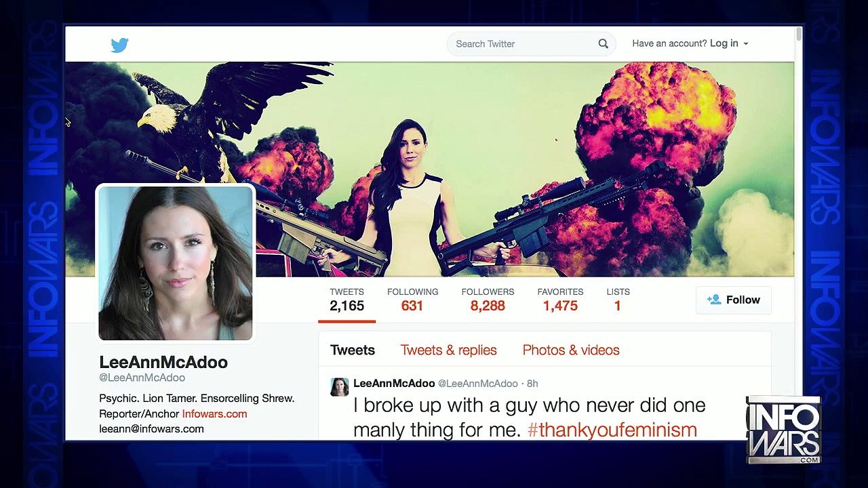View the Followers list of 8,288
The width and height of the screenshot is (868, 488).
(488, 300)
